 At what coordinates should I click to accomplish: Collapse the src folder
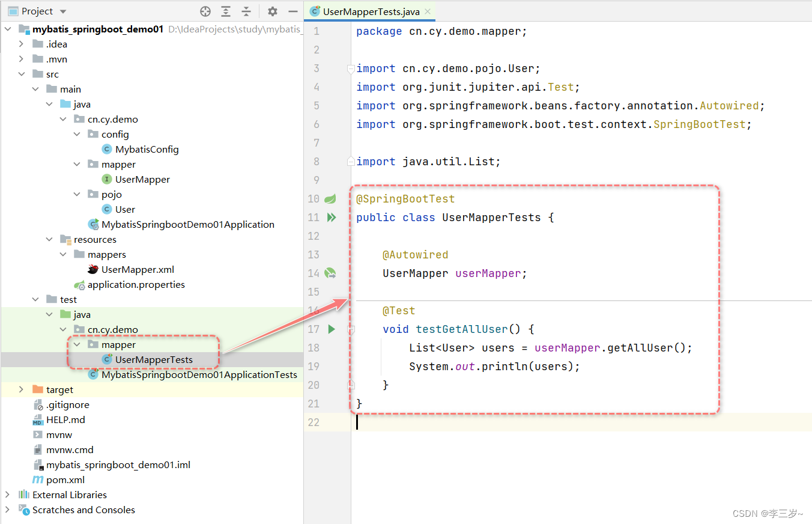pyautogui.click(x=22, y=74)
